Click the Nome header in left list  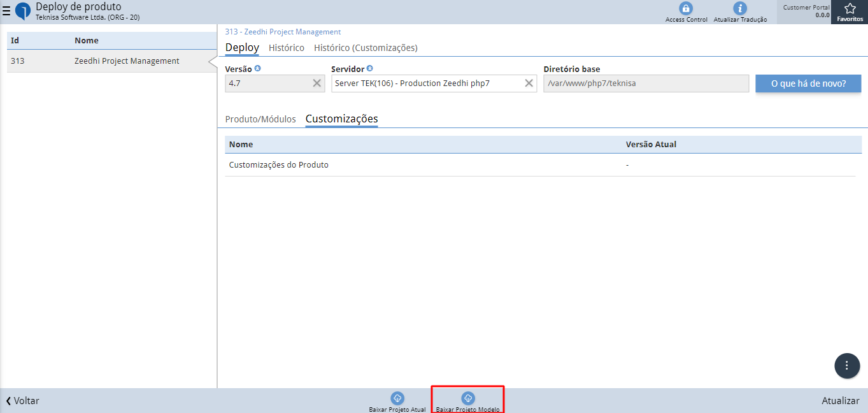coord(87,41)
